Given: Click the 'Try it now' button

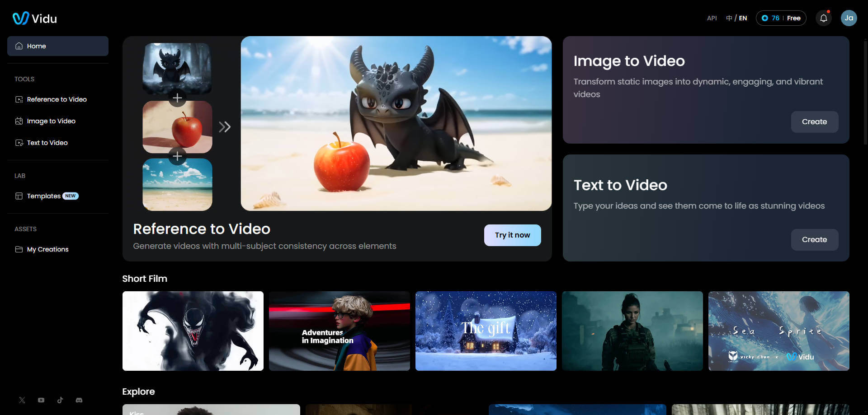Looking at the screenshot, I should point(512,235).
